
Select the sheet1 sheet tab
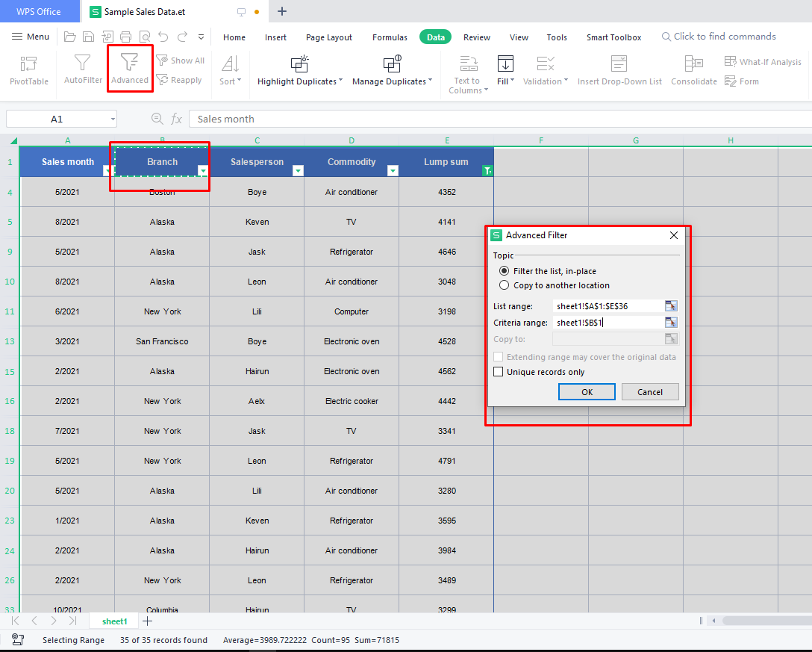[114, 621]
